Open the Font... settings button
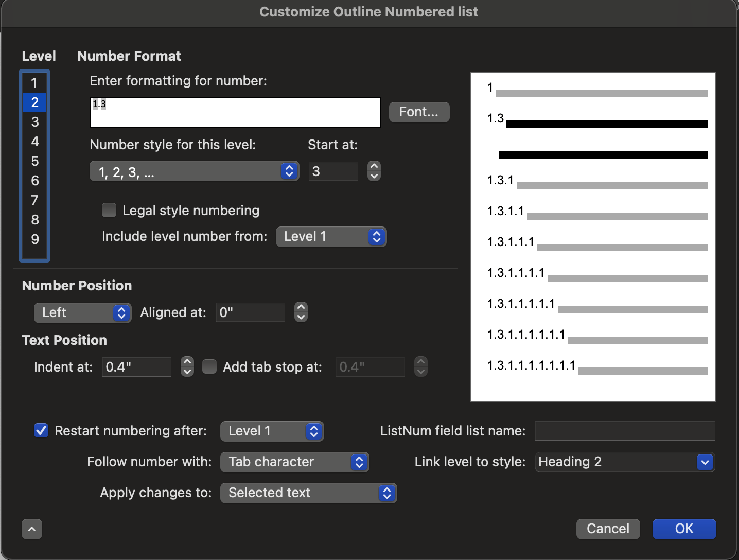 pos(419,112)
